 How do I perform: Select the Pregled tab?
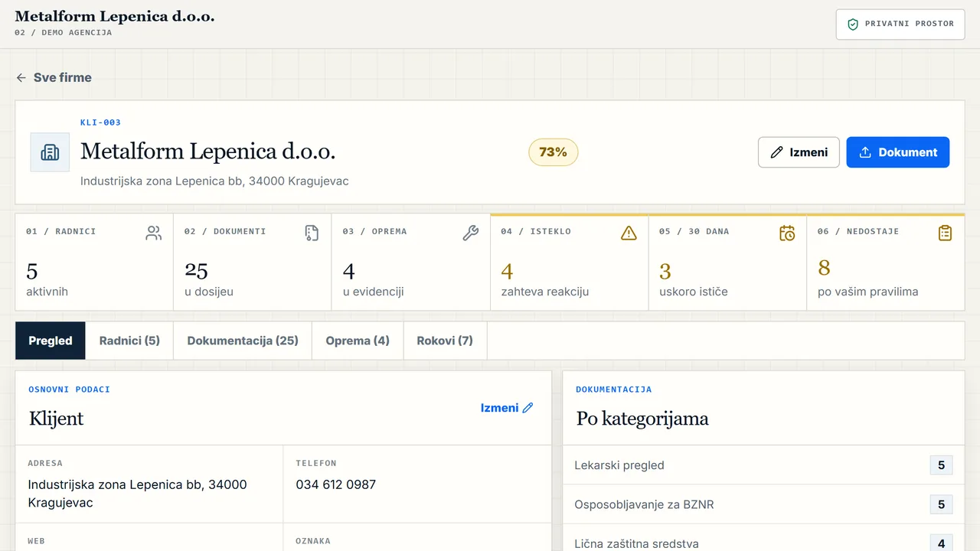pos(51,341)
